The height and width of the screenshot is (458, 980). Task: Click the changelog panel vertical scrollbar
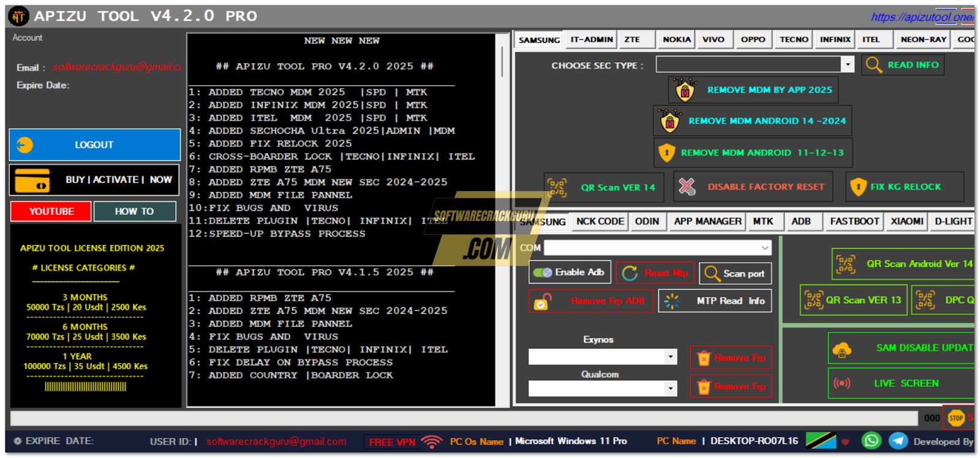(502, 61)
